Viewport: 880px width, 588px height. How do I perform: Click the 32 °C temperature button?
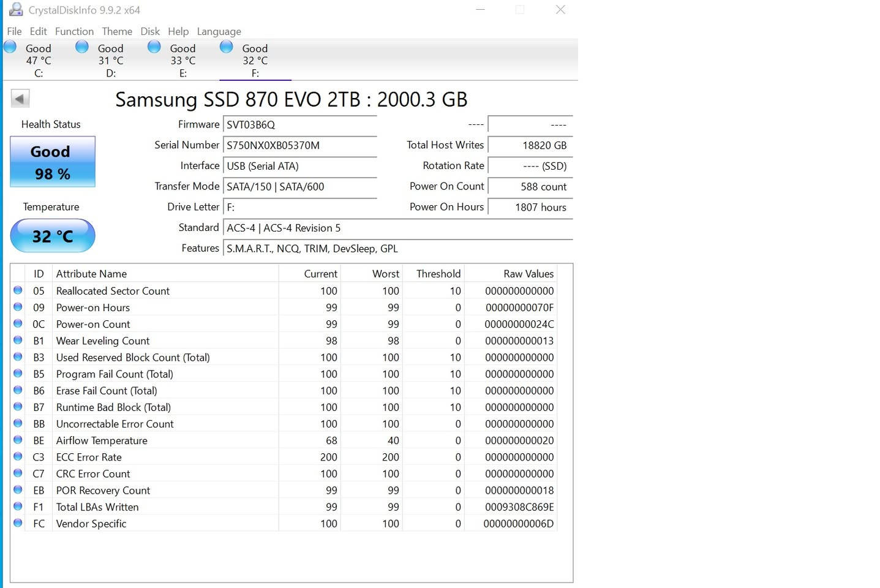click(x=53, y=236)
